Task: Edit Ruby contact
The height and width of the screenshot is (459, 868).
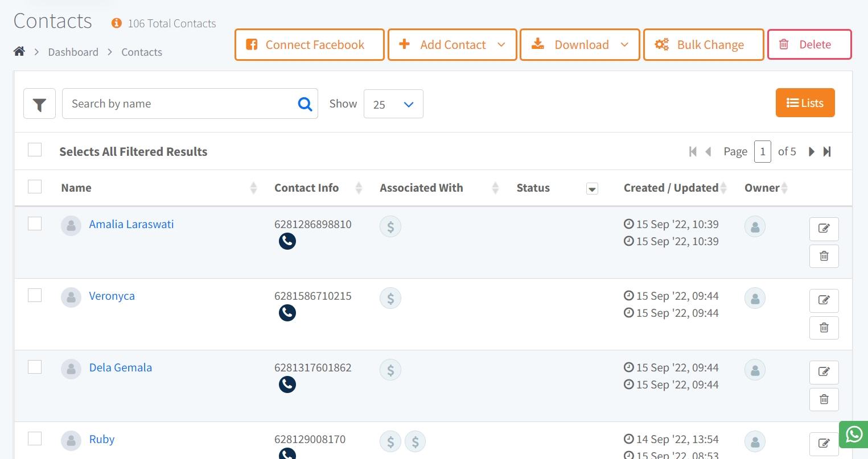Action: point(824,444)
